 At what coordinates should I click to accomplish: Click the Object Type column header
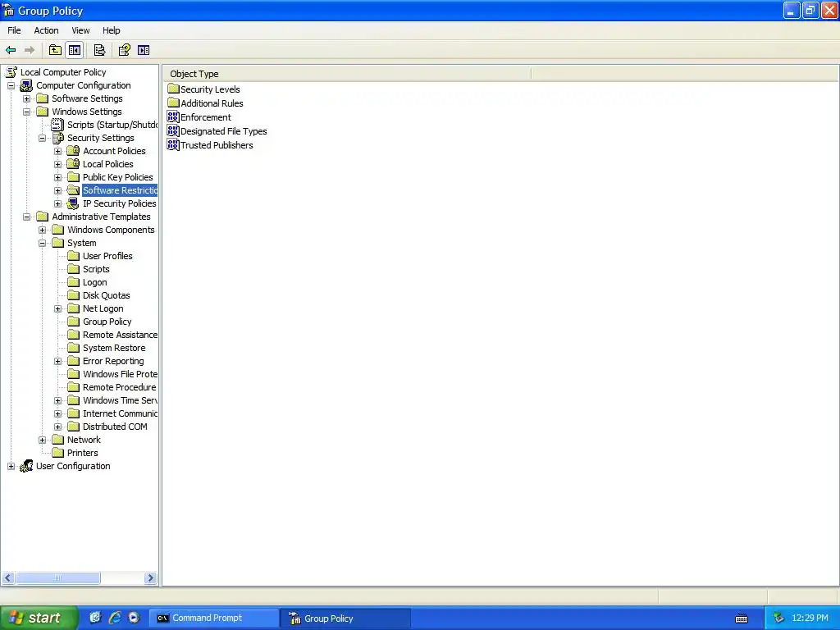(x=347, y=74)
